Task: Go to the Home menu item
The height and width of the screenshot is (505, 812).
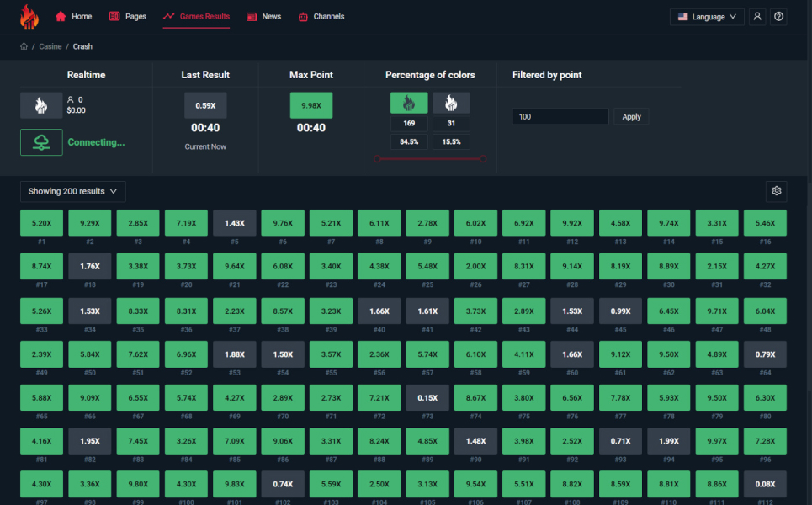Action: pos(74,17)
